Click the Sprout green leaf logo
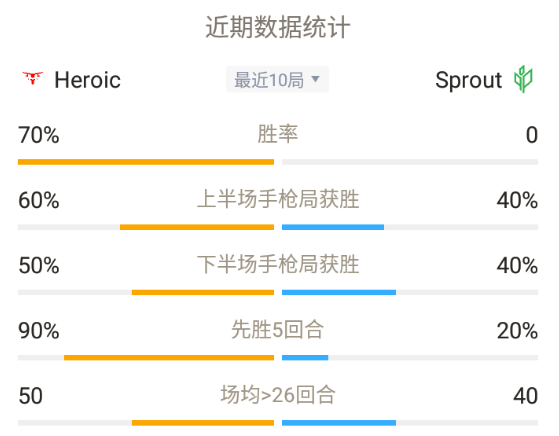Image resolution: width=559 pixels, height=436 pixels. 523,79
